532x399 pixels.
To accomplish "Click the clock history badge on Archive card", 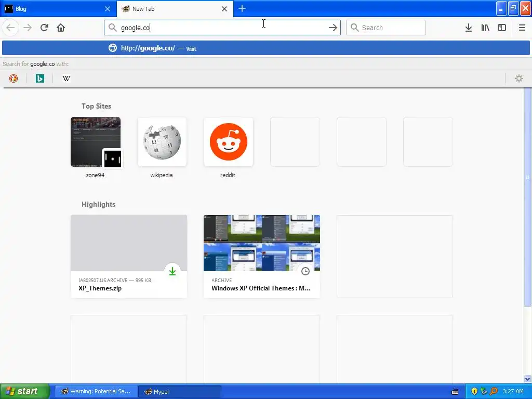I will pos(305,271).
